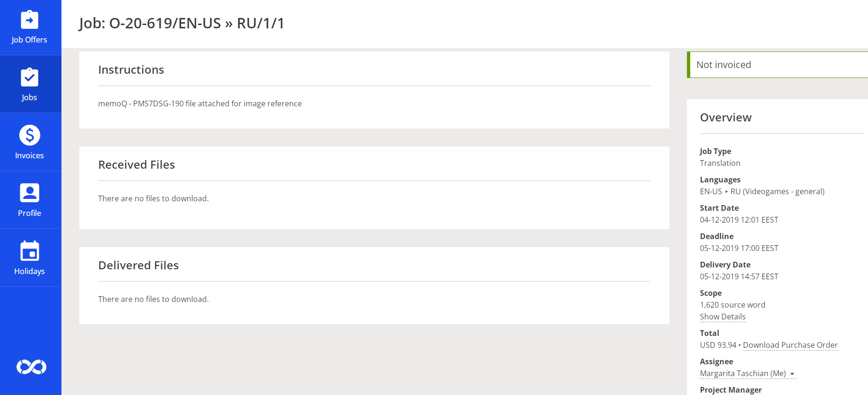
Task: Download the Purchase Order
Action: click(x=790, y=345)
